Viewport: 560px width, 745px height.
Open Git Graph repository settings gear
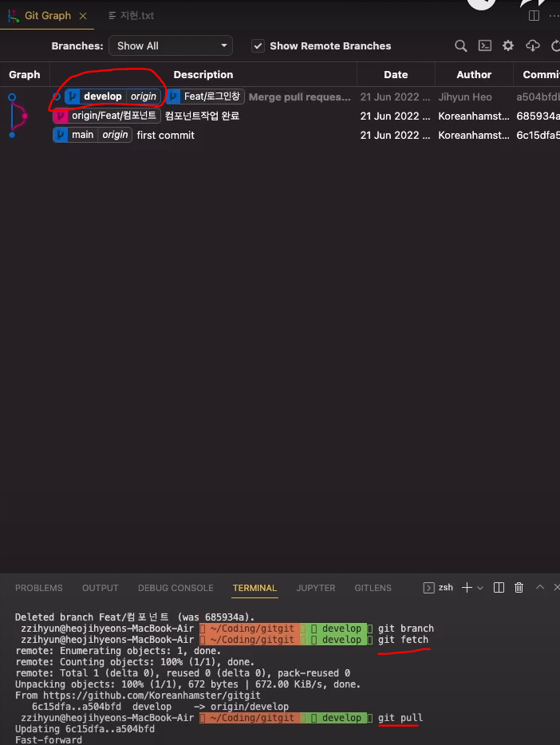click(508, 45)
